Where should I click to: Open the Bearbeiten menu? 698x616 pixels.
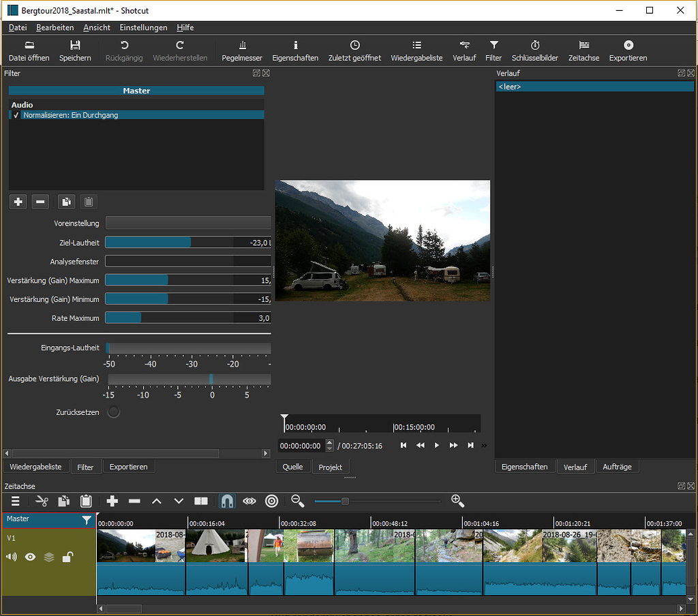point(55,27)
